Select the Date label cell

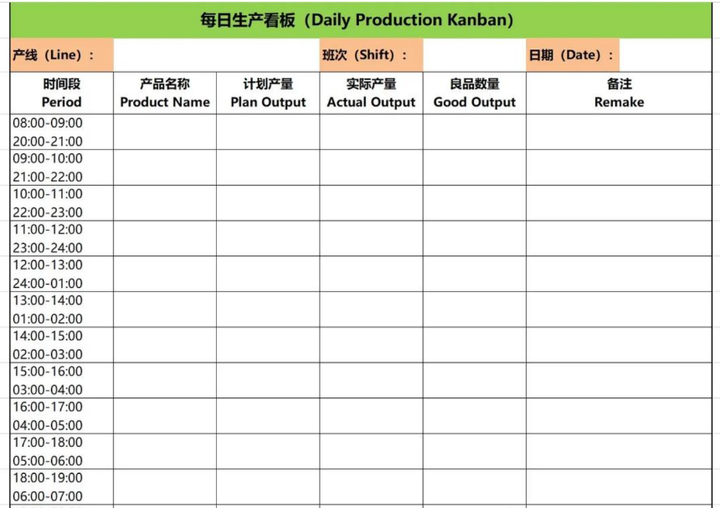point(572,55)
